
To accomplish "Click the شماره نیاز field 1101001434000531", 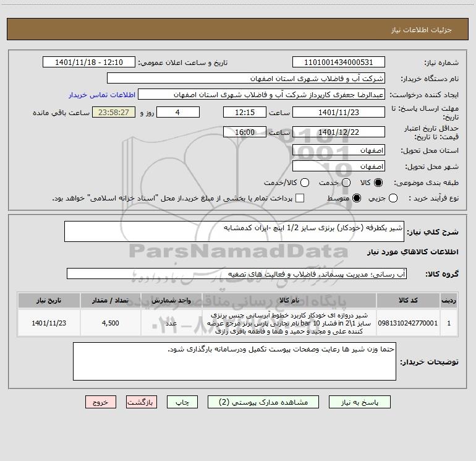I will click(339, 62).
